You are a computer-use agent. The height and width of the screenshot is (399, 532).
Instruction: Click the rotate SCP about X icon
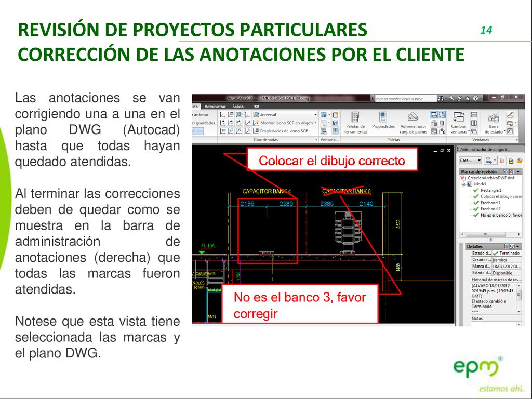click(x=222, y=123)
